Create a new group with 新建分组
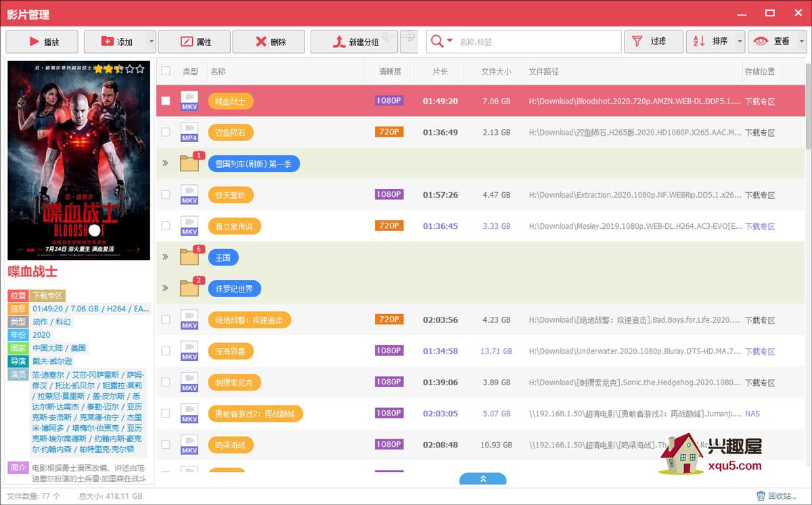 click(354, 41)
